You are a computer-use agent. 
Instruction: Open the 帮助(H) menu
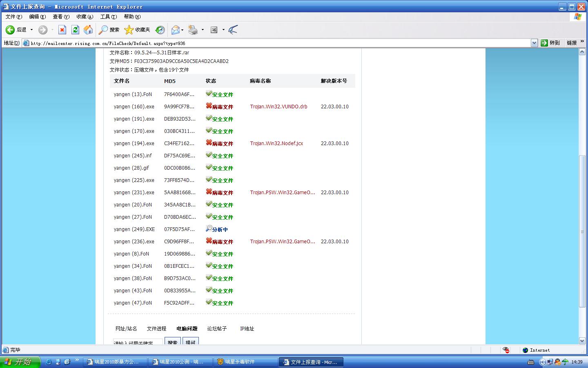[x=132, y=17]
